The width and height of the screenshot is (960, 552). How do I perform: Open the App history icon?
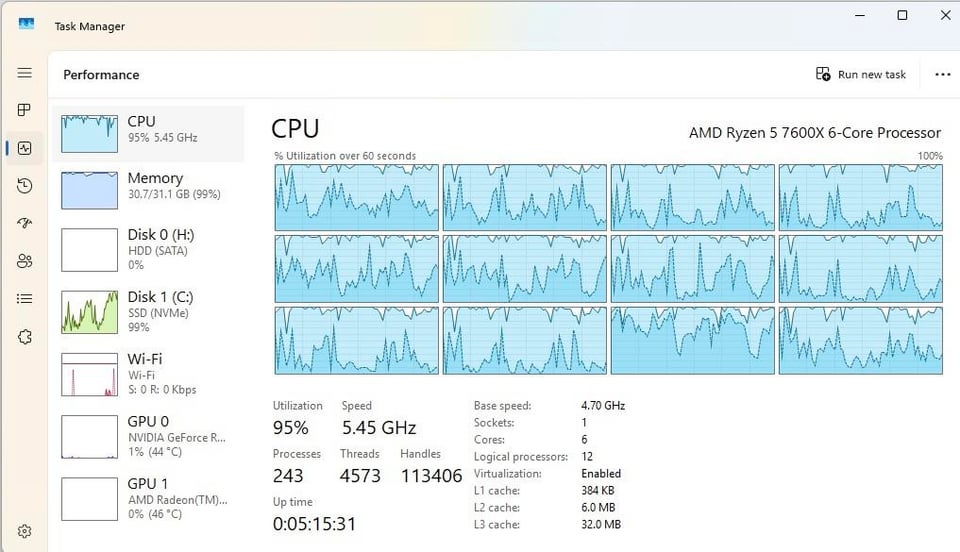25,186
